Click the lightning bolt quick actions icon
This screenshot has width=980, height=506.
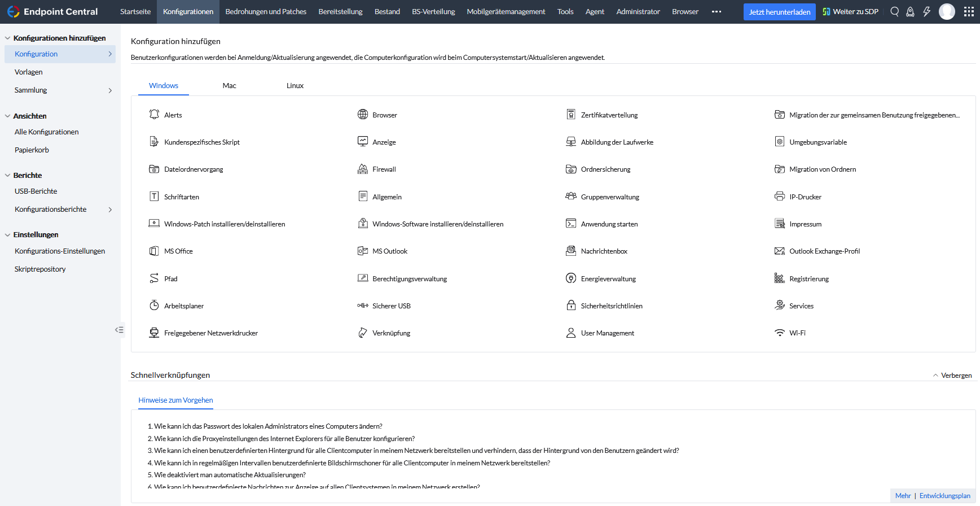click(926, 11)
